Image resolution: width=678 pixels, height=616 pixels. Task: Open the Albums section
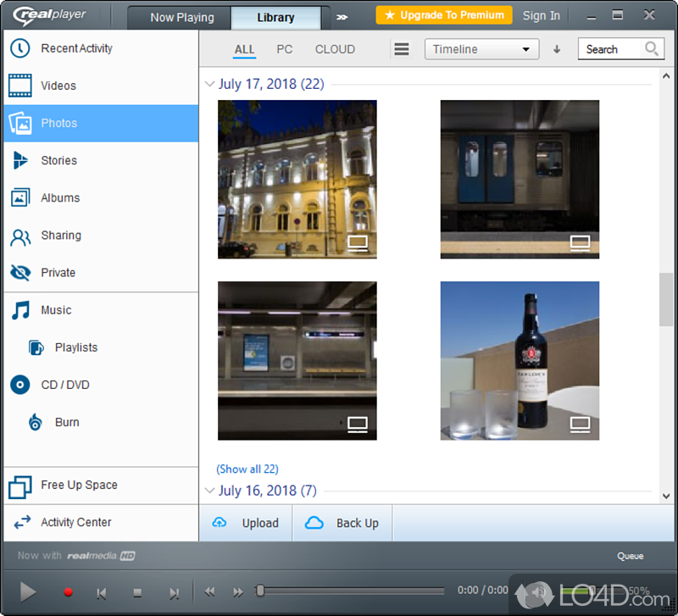pos(59,197)
